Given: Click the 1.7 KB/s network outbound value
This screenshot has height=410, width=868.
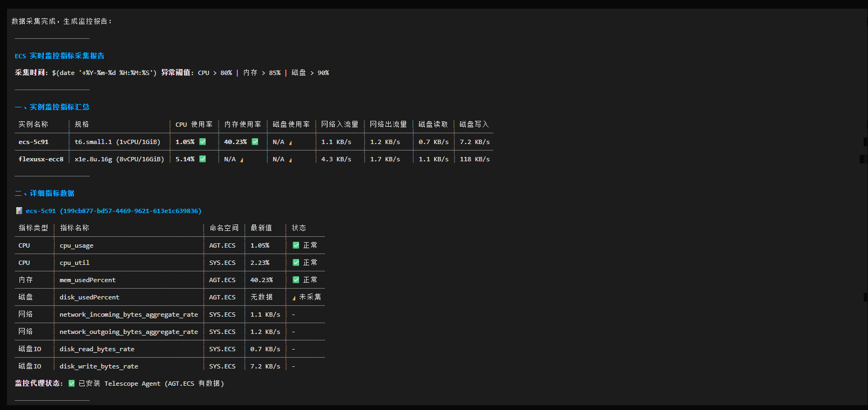Looking at the screenshot, I should [x=385, y=159].
